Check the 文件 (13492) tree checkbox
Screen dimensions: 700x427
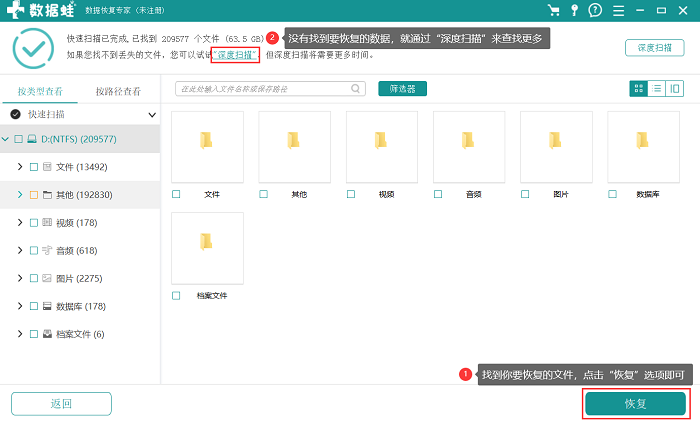[33, 167]
